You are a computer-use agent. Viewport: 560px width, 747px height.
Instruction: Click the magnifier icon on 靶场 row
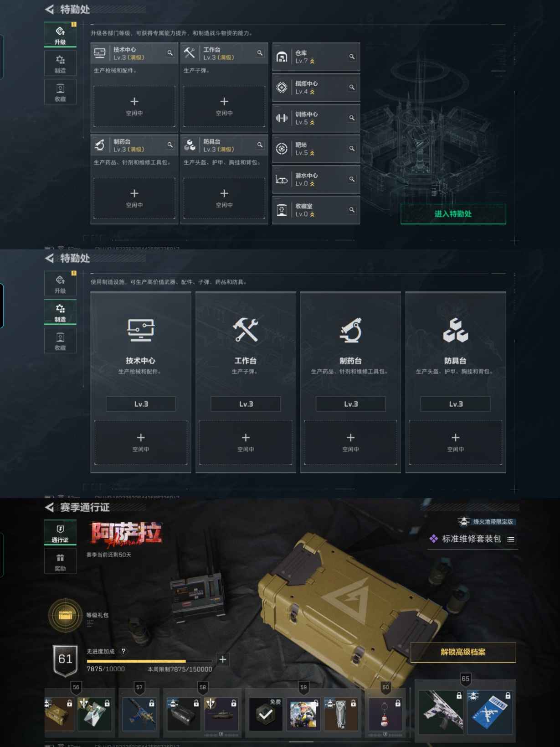[x=352, y=149]
